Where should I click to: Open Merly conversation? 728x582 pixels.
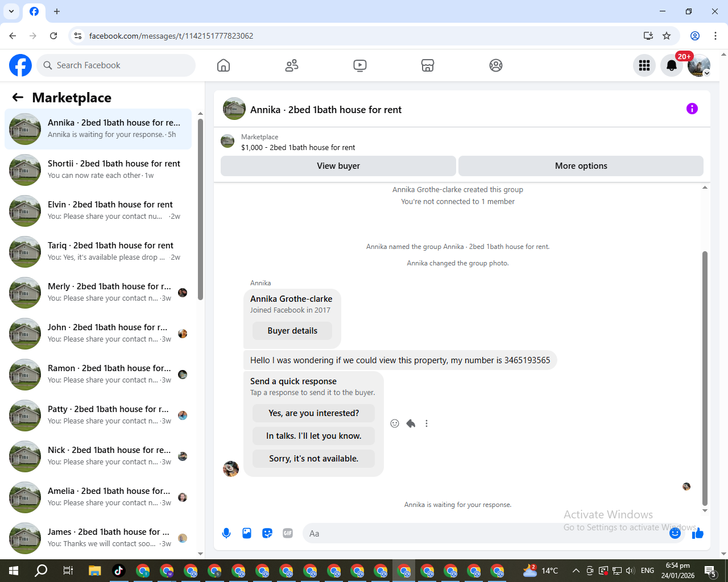(x=98, y=293)
